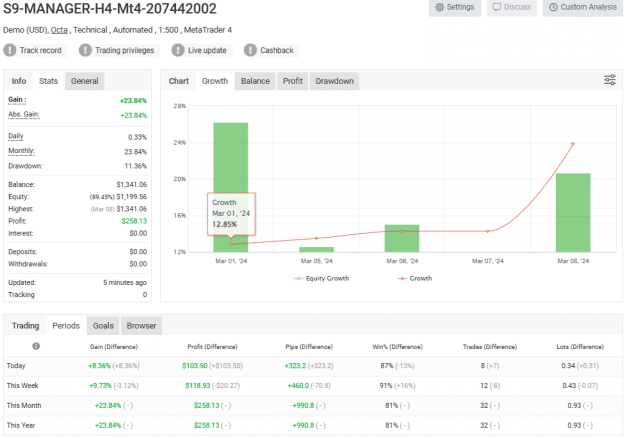
Task: Click Today's gain +8.36%
Action: coord(99,366)
